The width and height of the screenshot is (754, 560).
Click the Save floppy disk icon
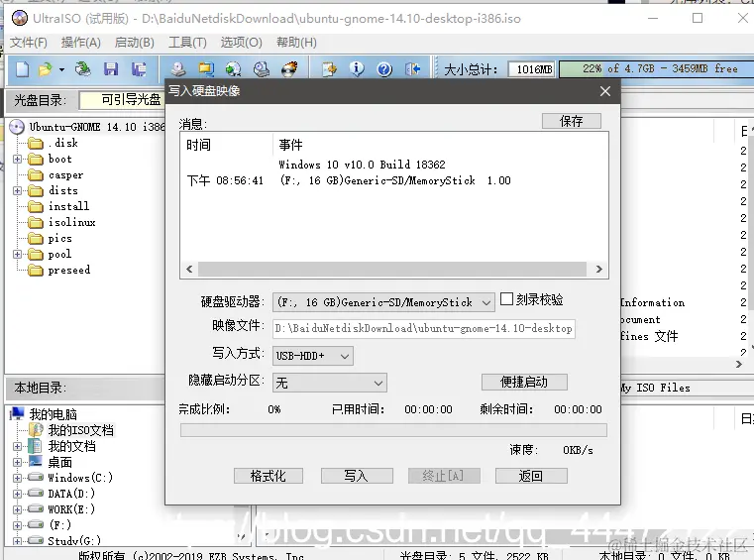pyautogui.click(x=111, y=69)
